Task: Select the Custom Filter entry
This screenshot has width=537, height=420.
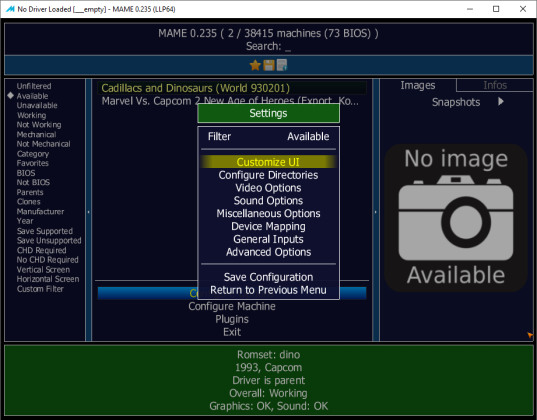Action: (x=40, y=289)
